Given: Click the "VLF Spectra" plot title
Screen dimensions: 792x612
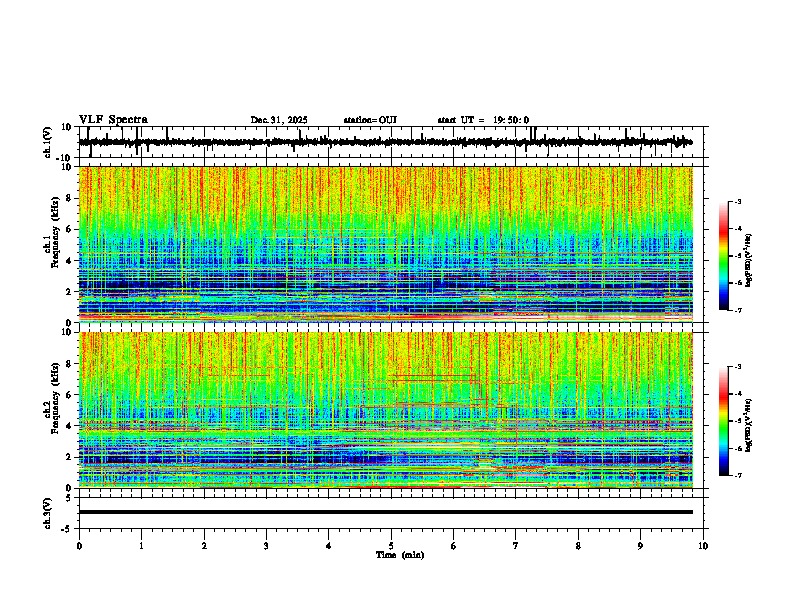Looking at the screenshot, I should pos(113,120).
